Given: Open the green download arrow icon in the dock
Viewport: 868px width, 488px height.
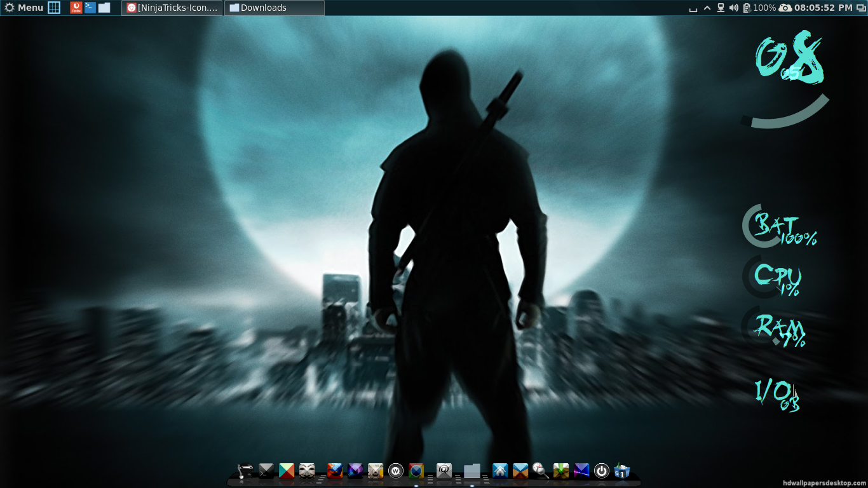Looking at the screenshot, I should (561, 471).
